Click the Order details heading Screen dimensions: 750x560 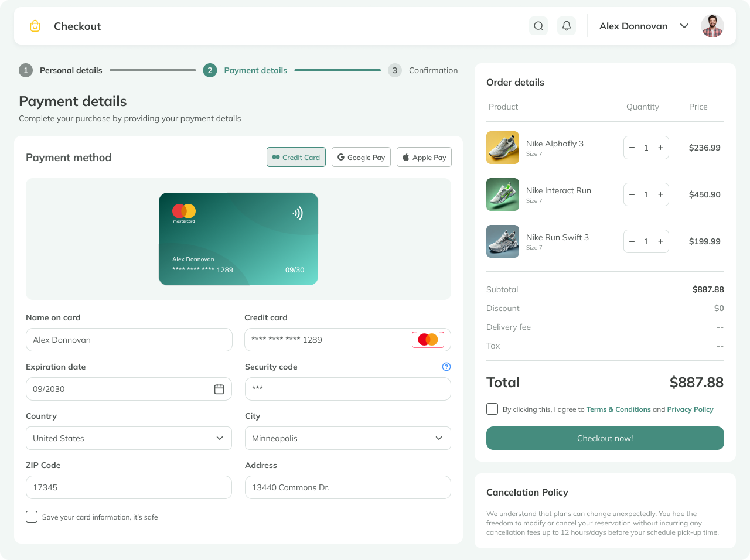click(515, 83)
